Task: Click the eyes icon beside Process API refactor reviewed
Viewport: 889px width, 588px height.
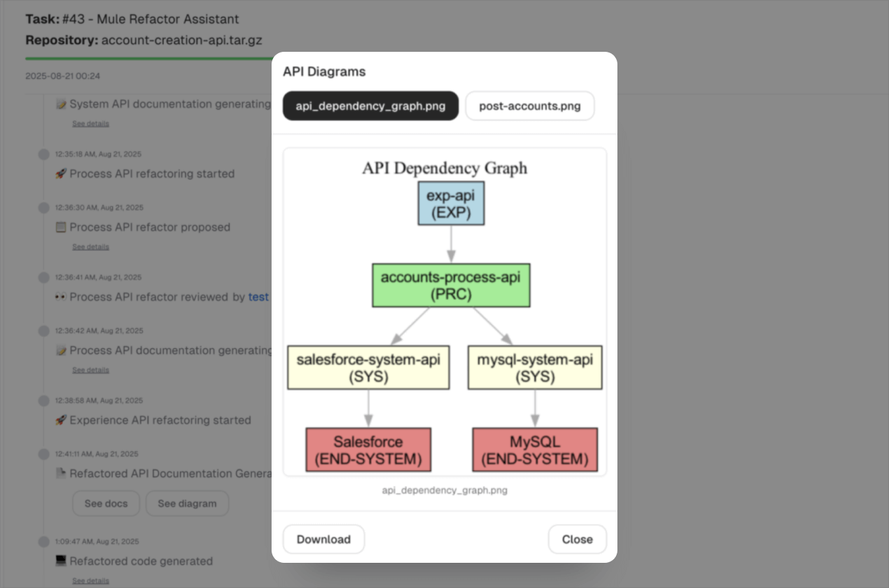Action: click(61, 297)
